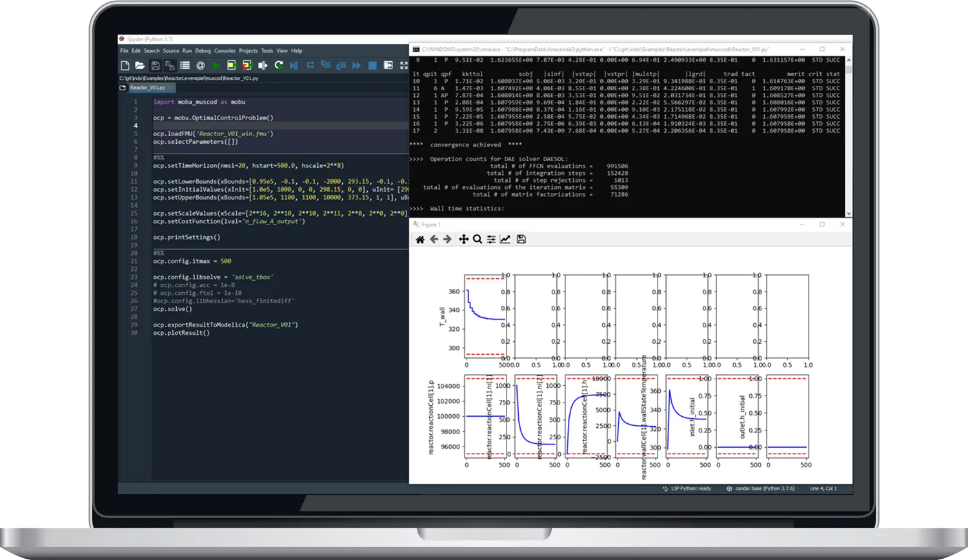
Task: Click LSP Python: ready status
Action: tap(687, 488)
